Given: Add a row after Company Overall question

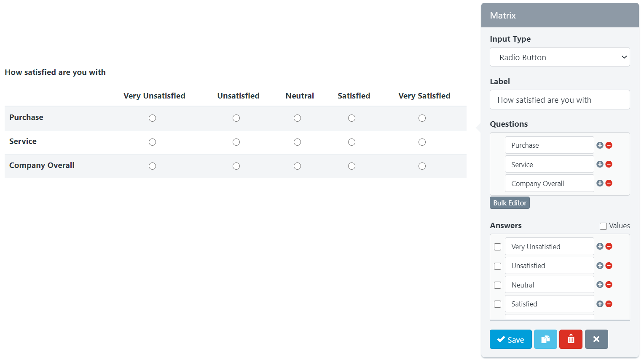Looking at the screenshot, I should (600, 183).
